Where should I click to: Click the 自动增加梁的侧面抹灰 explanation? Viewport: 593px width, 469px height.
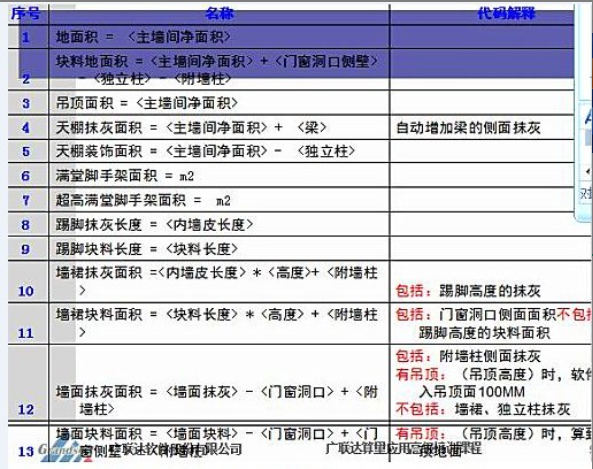468,128
